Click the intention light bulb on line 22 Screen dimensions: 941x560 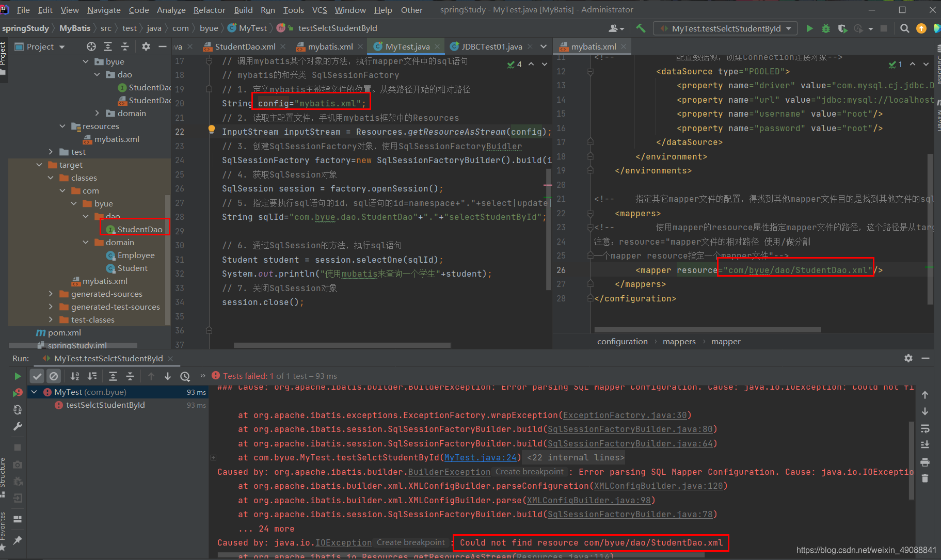coord(211,129)
